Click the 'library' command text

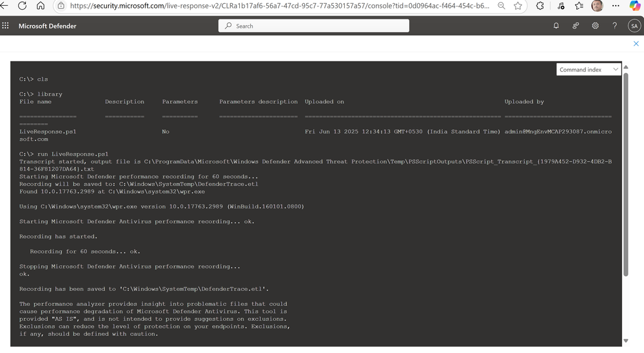50,94
